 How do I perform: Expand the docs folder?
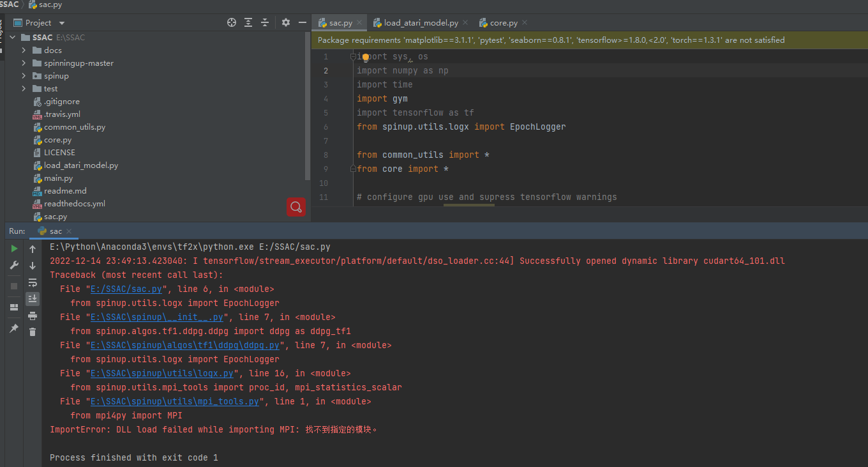tap(24, 50)
